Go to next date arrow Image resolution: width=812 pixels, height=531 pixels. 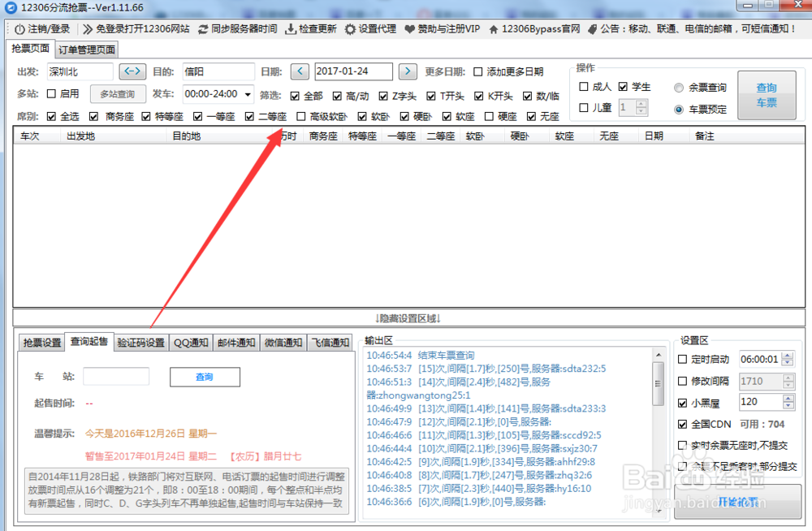408,71
